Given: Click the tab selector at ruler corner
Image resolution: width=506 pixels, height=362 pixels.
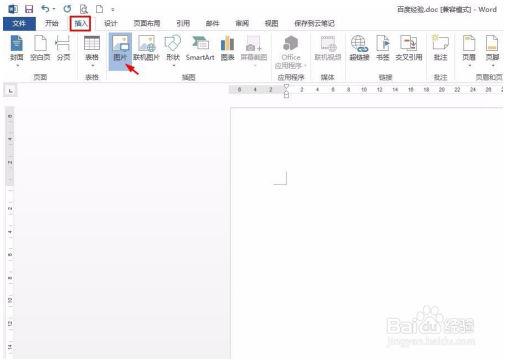Looking at the screenshot, I should point(11,91).
